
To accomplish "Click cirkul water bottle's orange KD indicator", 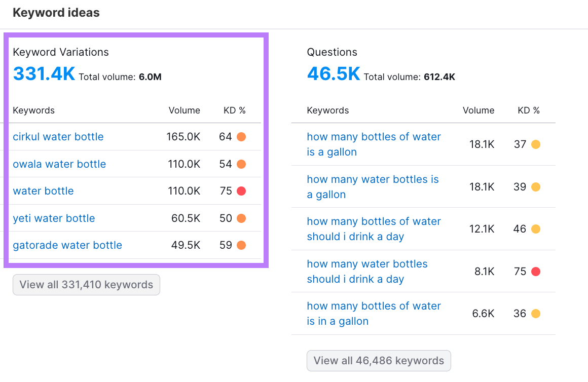I will coord(242,137).
